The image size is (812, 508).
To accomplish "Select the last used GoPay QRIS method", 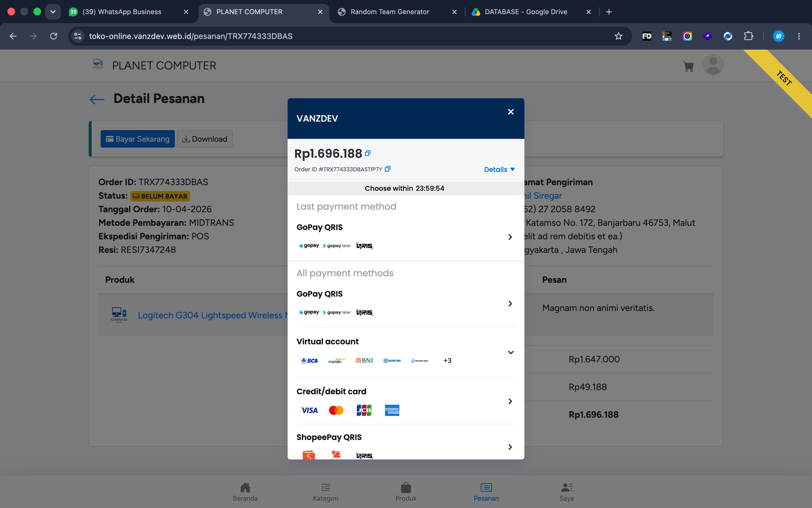I will [405, 237].
